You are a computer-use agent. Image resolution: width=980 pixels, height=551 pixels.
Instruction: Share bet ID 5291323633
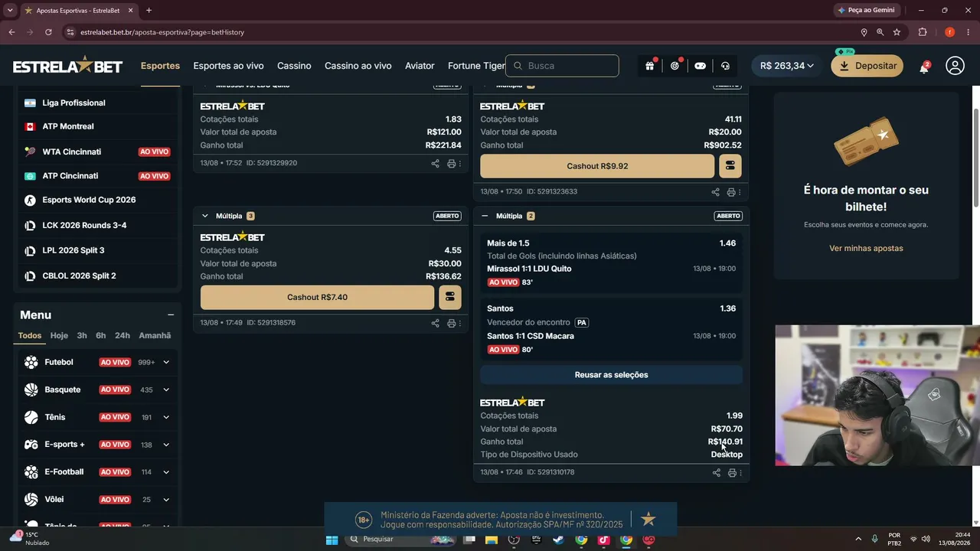click(715, 192)
